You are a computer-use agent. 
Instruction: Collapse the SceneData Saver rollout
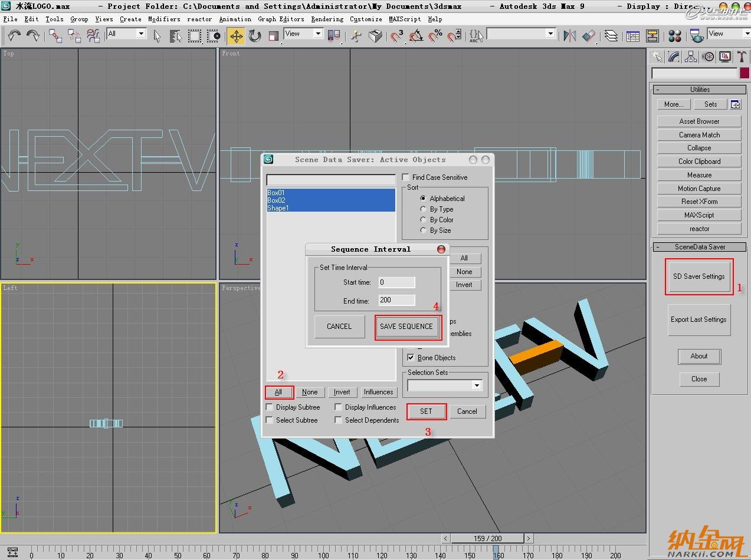point(700,247)
